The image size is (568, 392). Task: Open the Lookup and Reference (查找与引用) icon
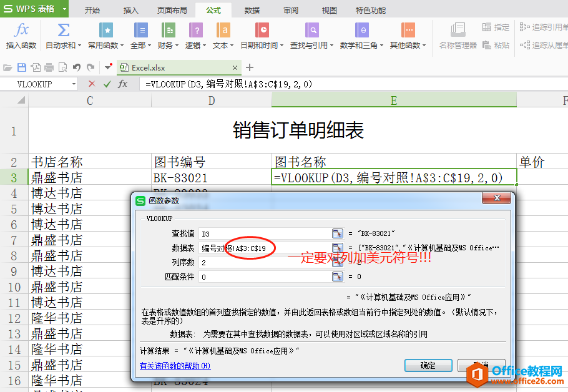click(312, 30)
